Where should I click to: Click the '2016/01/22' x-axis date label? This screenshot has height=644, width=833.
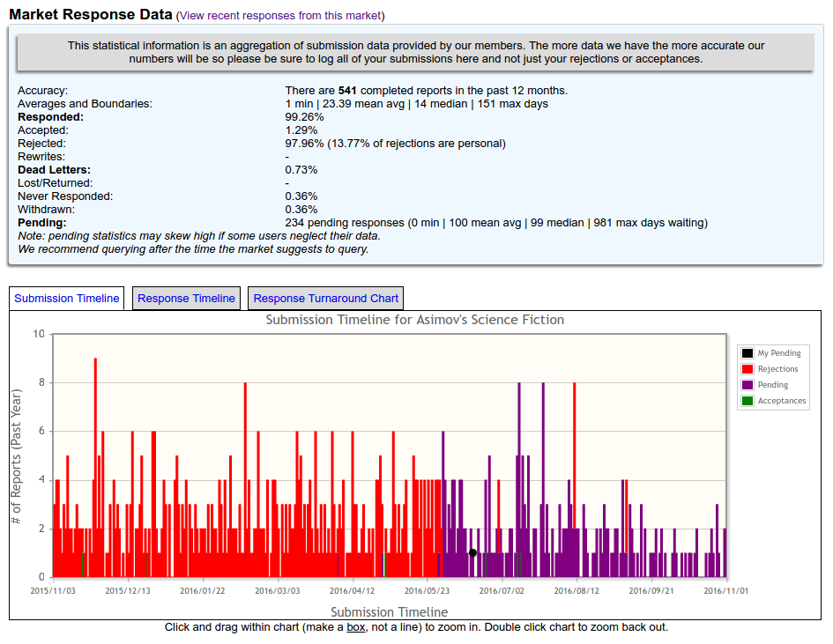point(203,591)
